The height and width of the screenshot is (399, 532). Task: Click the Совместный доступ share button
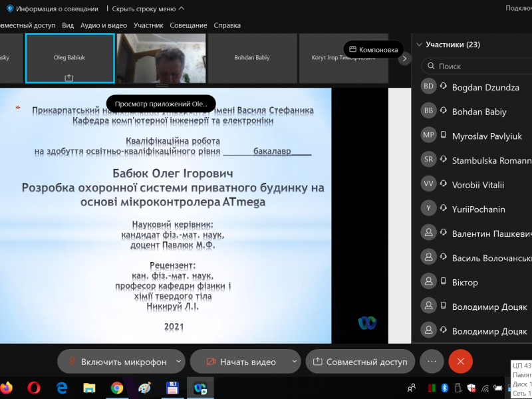[x=360, y=362]
